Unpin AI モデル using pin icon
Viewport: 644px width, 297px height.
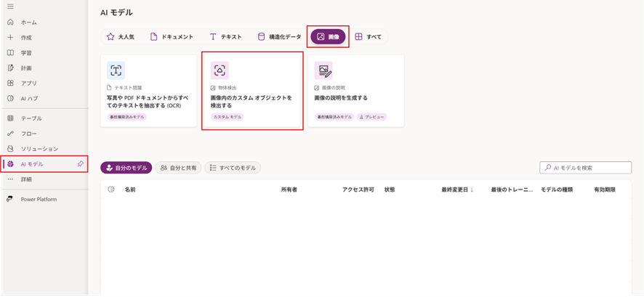(x=81, y=164)
